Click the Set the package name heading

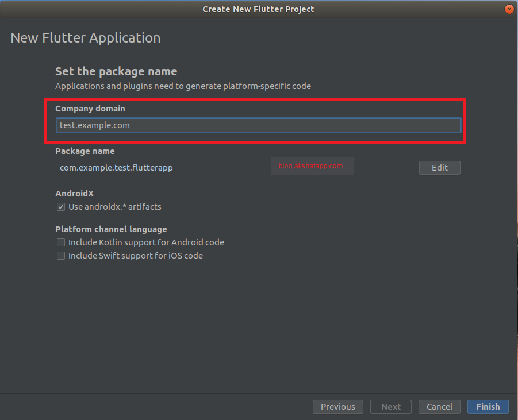tap(116, 71)
